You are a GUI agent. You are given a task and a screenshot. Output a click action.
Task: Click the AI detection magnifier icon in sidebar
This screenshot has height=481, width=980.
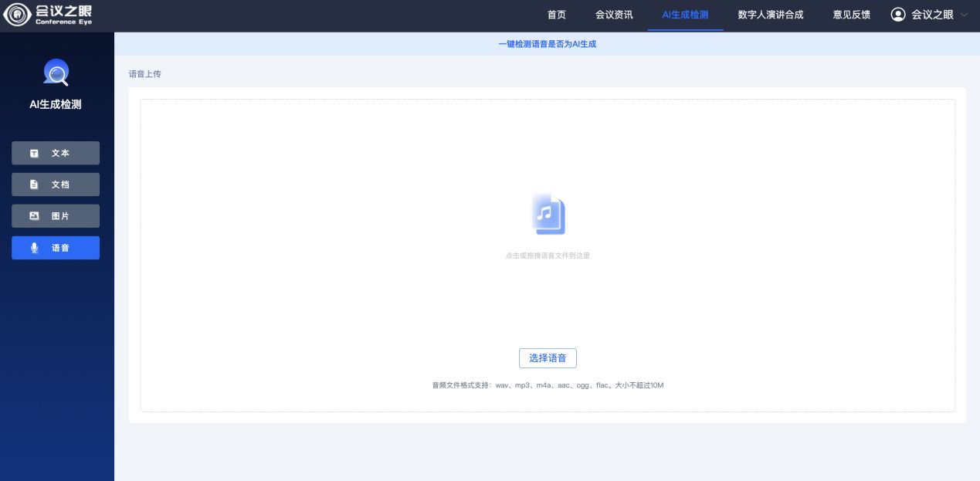coord(56,73)
